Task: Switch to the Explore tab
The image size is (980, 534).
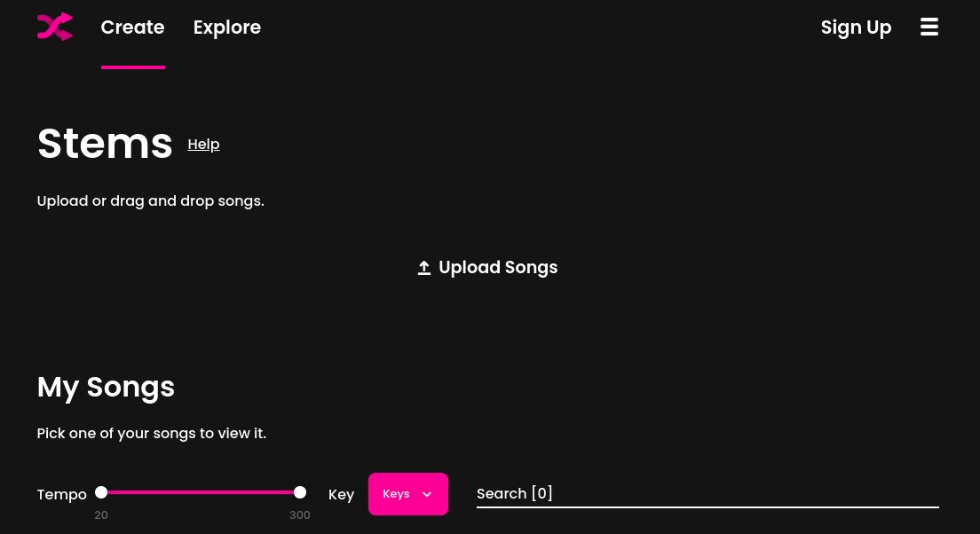Action: click(x=226, y=27)
